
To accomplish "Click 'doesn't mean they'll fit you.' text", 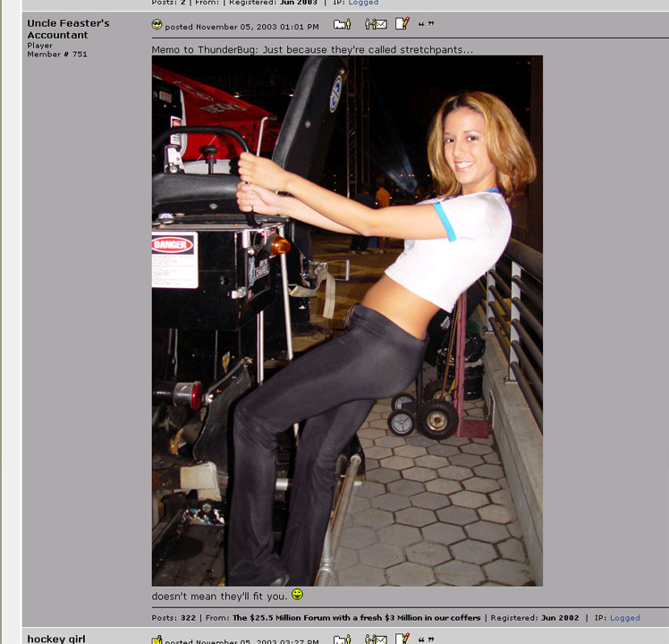I will click(x=220, y=597).
